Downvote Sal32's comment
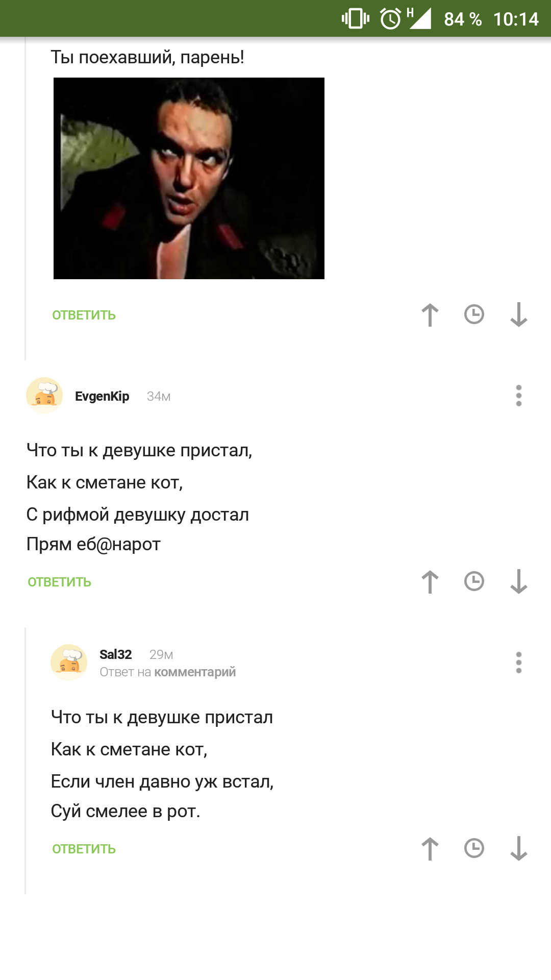Image resolution: width=551 pixels, height=980 pixels. 519,849
